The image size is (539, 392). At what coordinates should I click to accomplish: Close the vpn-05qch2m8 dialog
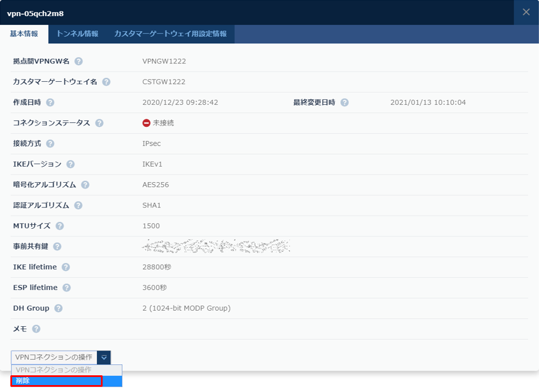click(x=526, y=12)
